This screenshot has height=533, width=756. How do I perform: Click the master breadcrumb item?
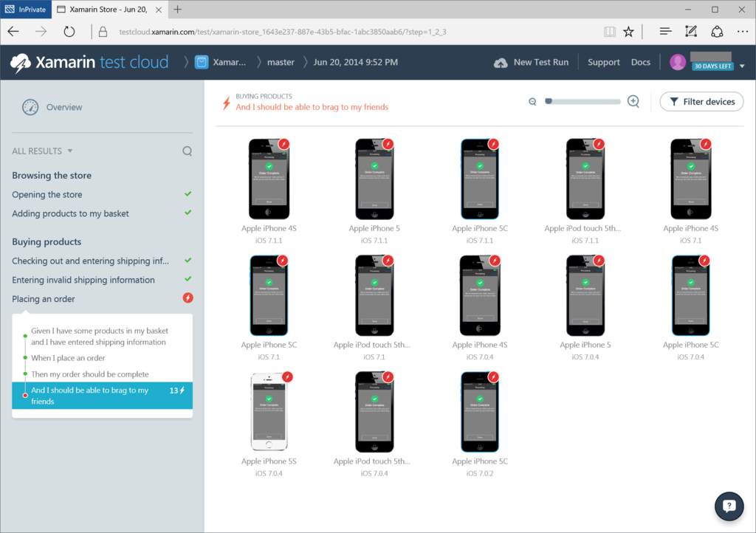point(281,62)
